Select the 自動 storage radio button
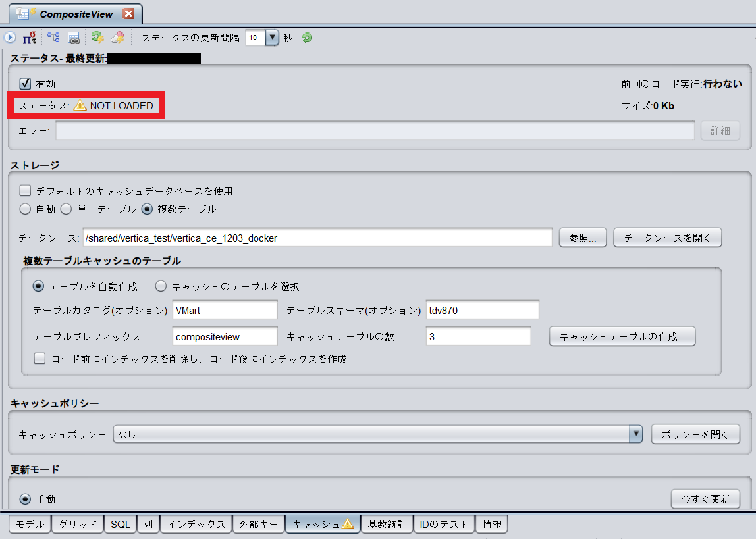 25,209
